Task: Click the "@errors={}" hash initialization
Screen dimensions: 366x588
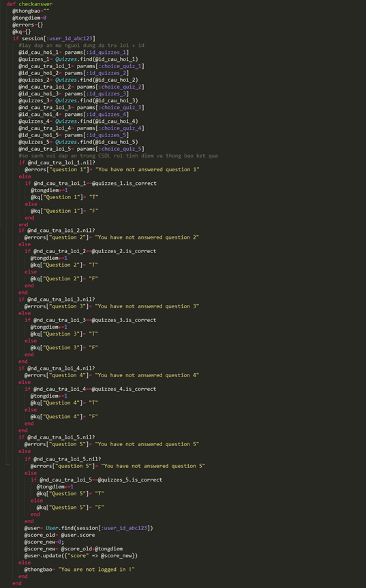Action: point(28,25)
